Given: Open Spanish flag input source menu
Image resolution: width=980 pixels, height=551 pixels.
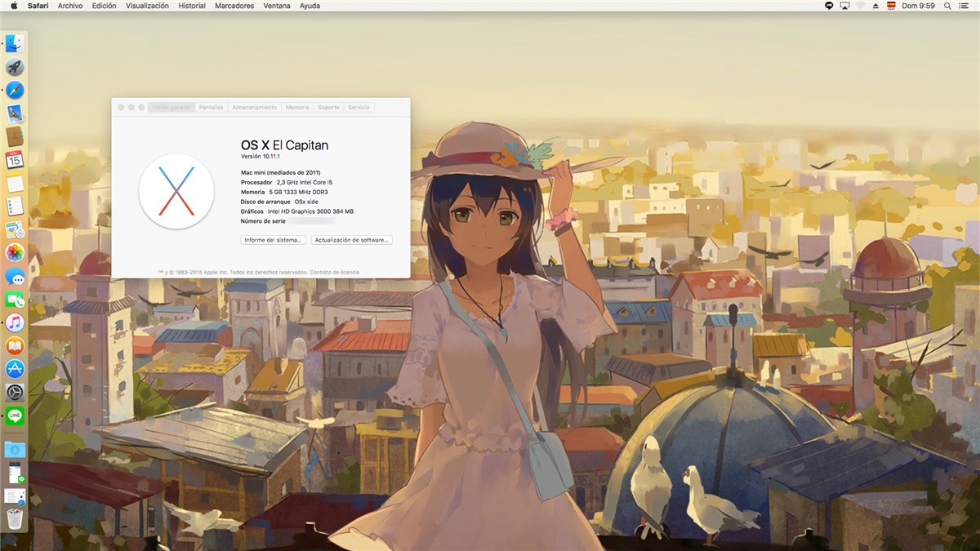Looking at the screenshot, I should [892, 6].
